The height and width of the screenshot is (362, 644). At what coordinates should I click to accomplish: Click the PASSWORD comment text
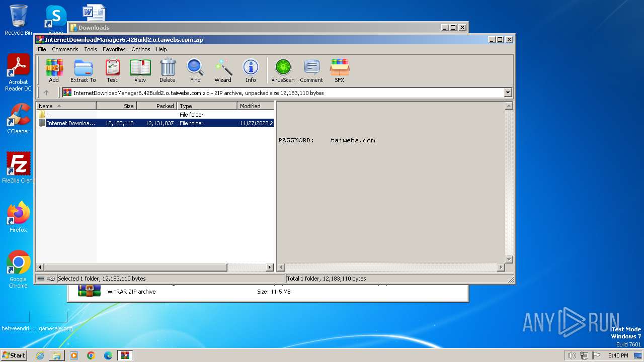click(327, 140)
